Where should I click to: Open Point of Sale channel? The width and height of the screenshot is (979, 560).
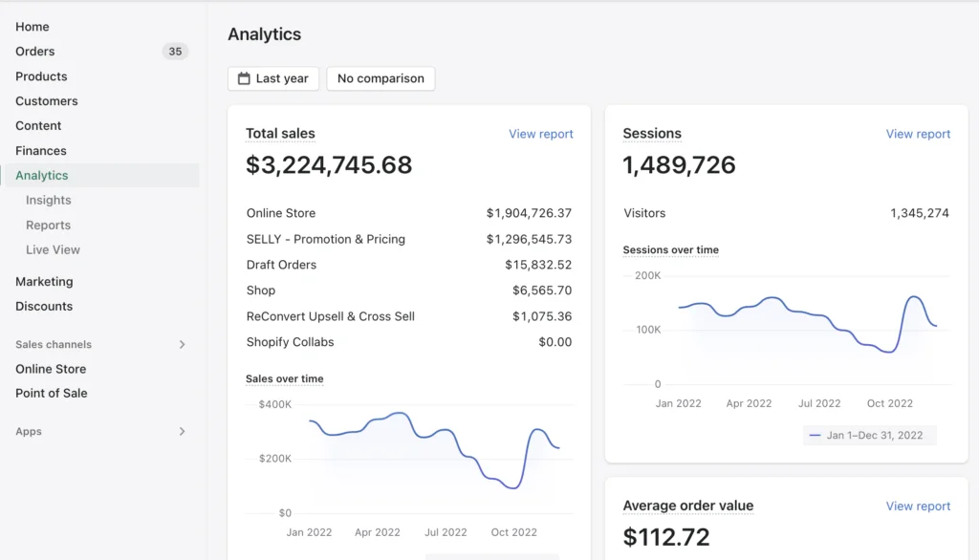(52, 394)
